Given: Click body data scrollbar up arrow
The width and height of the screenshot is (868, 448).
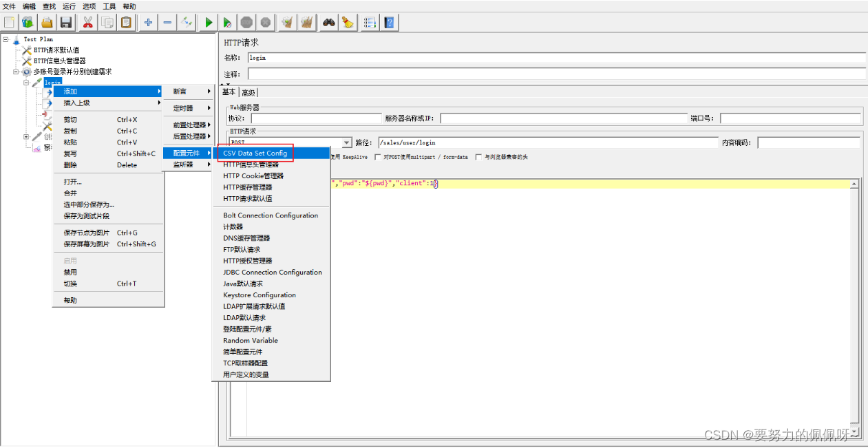Looking at the screenshot, I should [x=855, y=184].
